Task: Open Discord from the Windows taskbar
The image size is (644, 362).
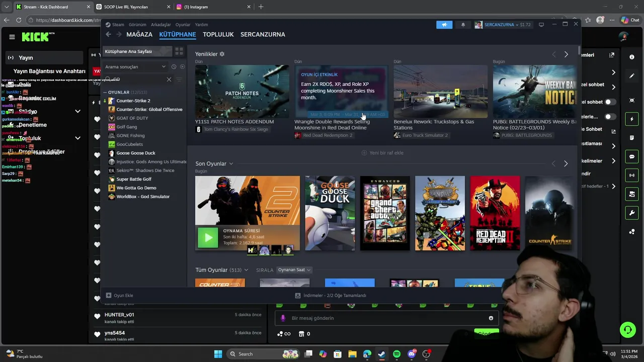Action: 412,354
